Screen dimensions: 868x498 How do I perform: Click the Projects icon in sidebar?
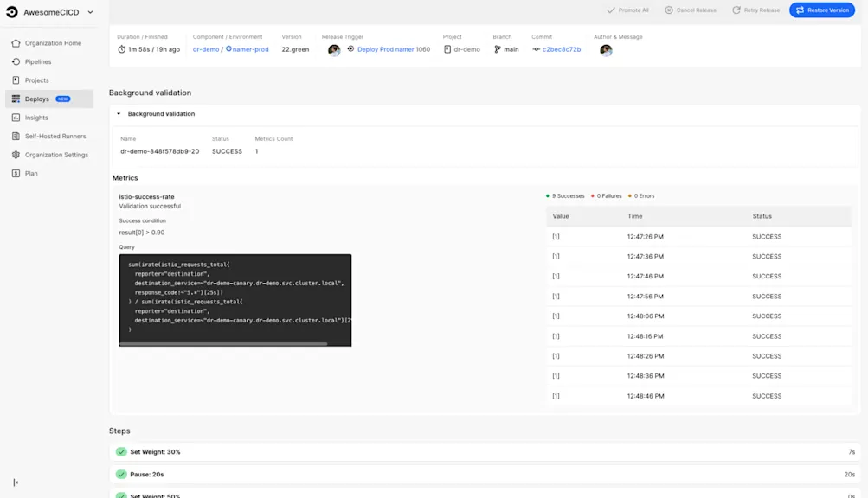click(x=16, y=80)
